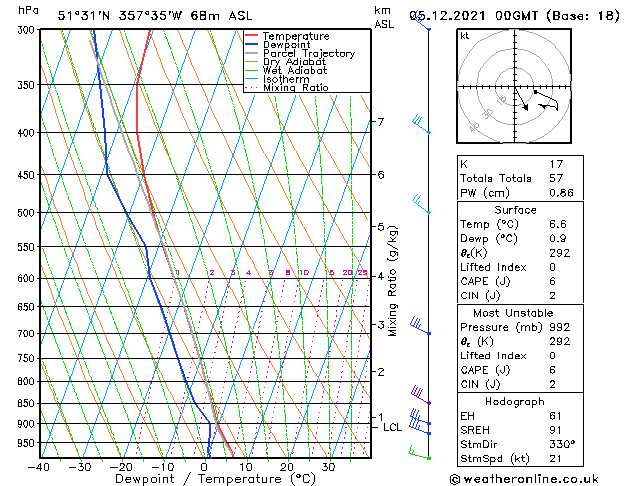The image size is (629, 486).
Task: Click the surface Temp value 6.6
Action: [558, 224]
